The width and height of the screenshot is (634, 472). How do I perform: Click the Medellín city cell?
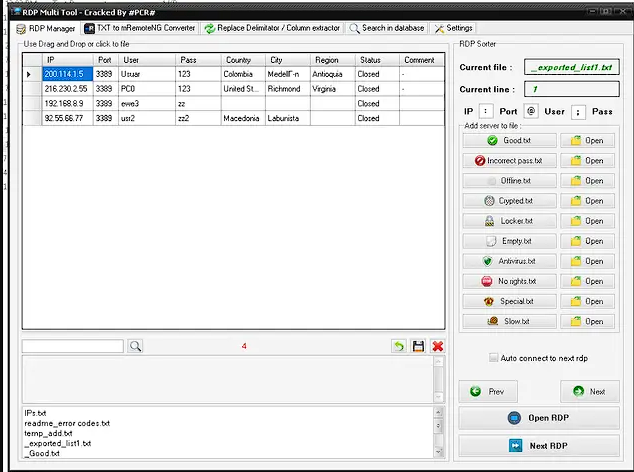(287, 74)
